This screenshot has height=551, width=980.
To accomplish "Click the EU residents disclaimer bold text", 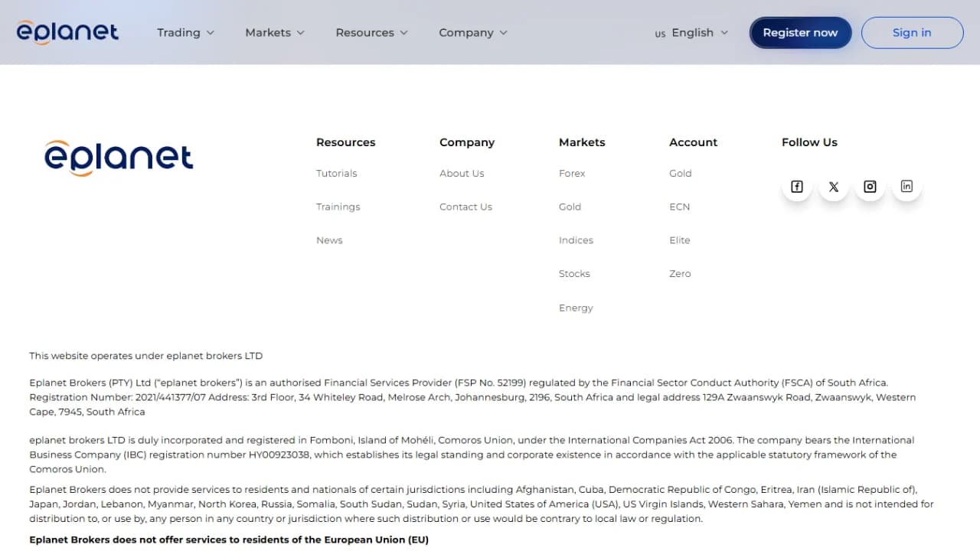I will (x=229, y=540).
